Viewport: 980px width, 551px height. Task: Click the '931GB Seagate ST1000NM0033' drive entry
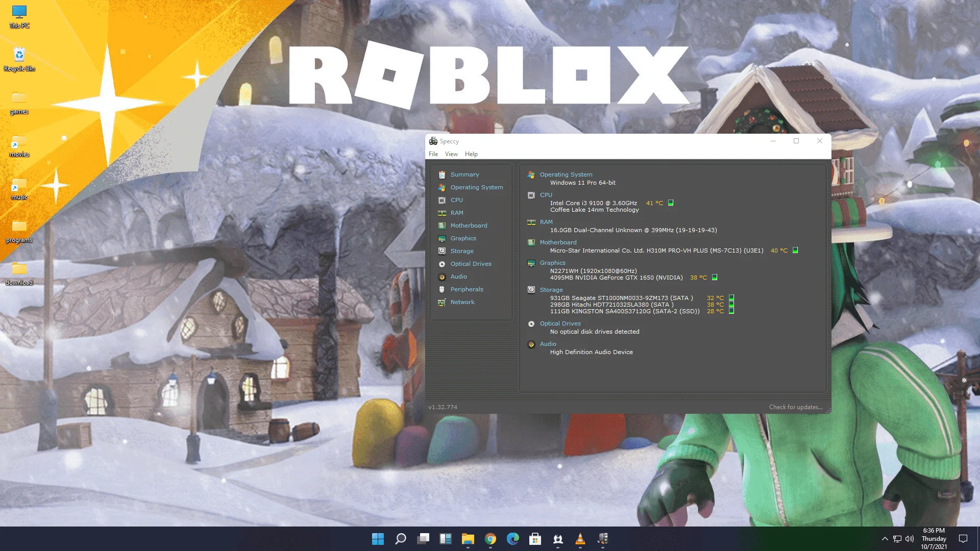pos(621,298)
